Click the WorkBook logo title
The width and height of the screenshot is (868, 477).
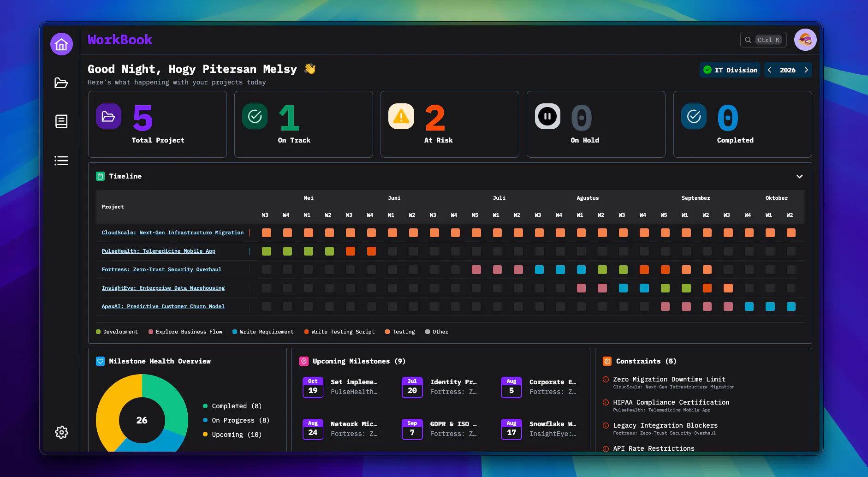120,40
